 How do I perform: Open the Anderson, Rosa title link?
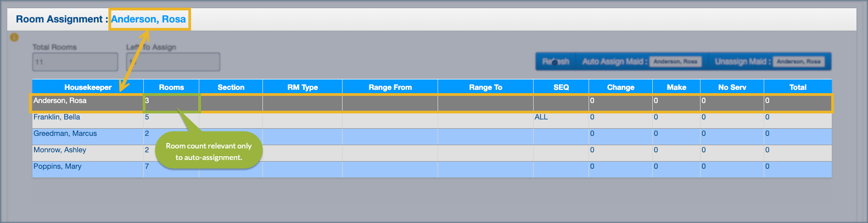point(148,19)
